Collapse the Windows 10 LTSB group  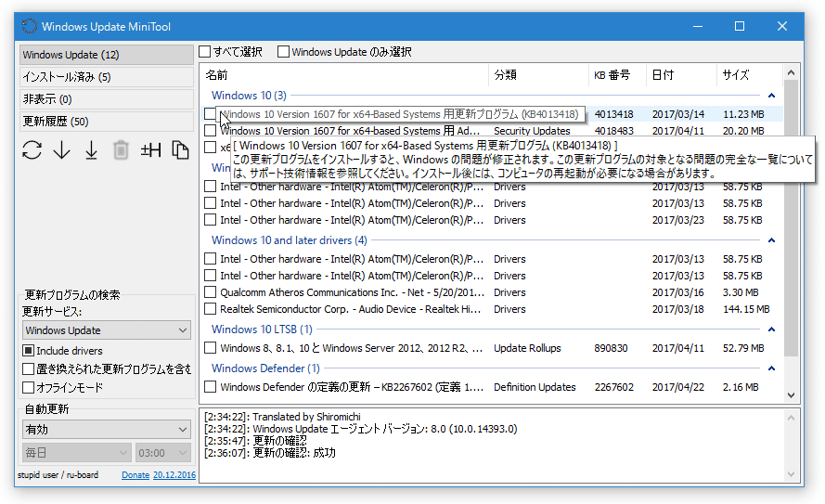click(x=771, y=330)
